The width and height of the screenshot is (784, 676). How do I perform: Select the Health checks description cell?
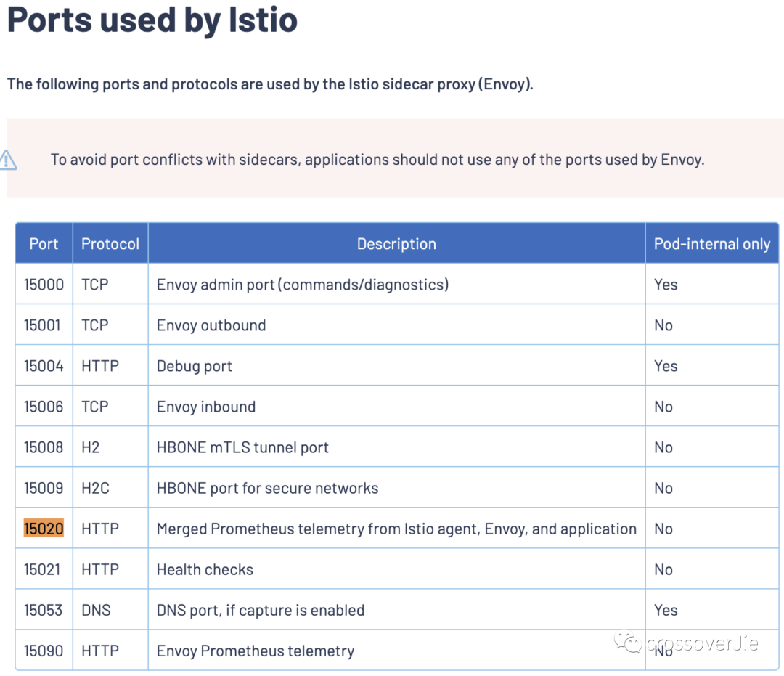pos(396,569)
